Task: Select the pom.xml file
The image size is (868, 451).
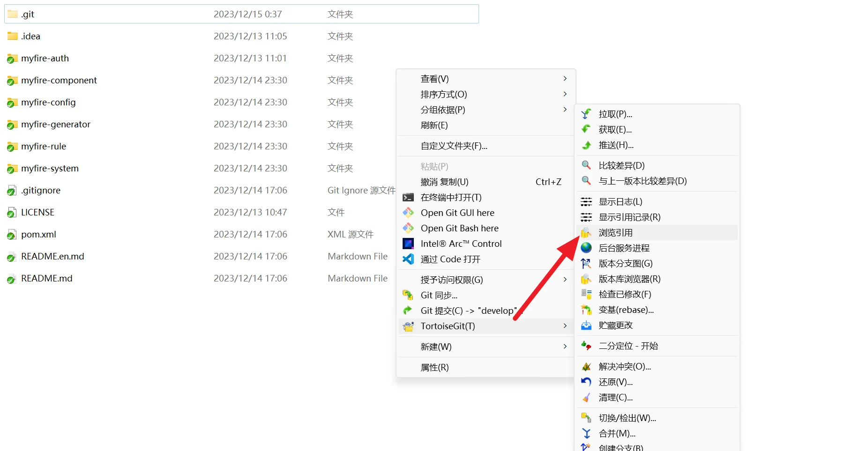Action: pyautogui.click(x=38, y=234)
